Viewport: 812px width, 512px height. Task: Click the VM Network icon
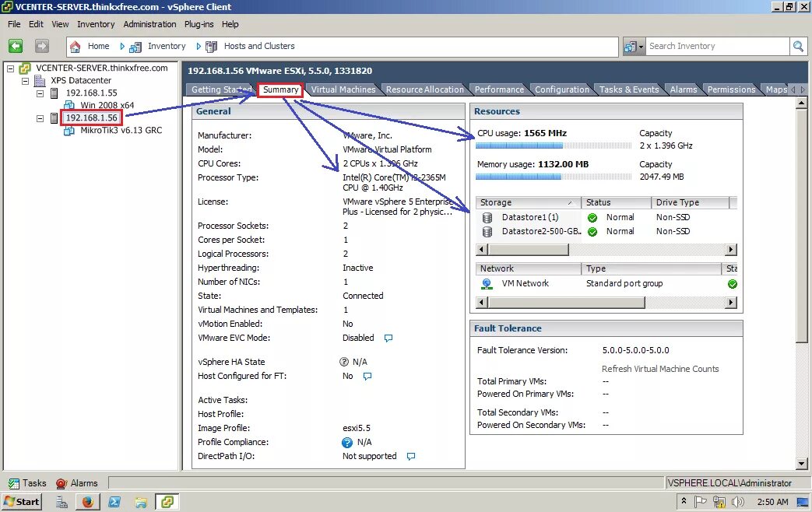[487, 284]
